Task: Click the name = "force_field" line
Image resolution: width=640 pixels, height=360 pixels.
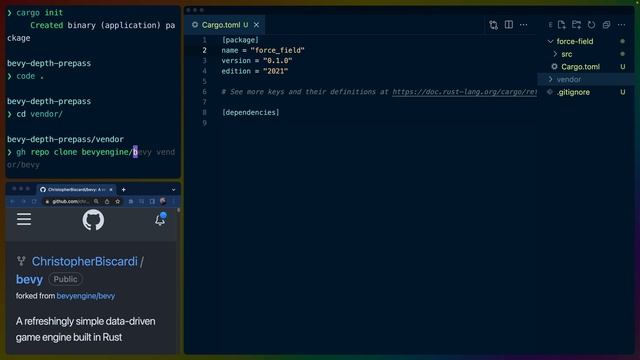Action: click(263, 50)
